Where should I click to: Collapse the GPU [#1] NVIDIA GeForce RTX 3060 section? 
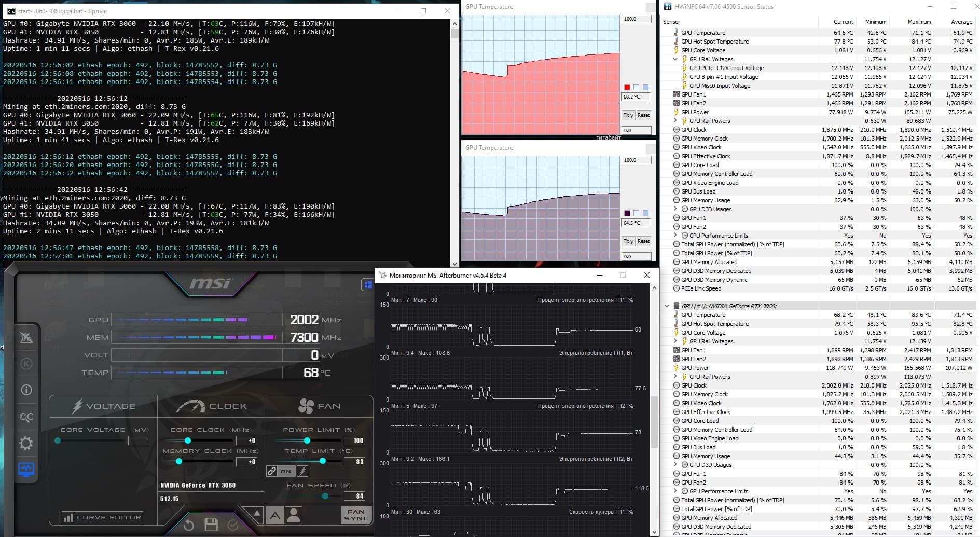(x=667, y=306)
